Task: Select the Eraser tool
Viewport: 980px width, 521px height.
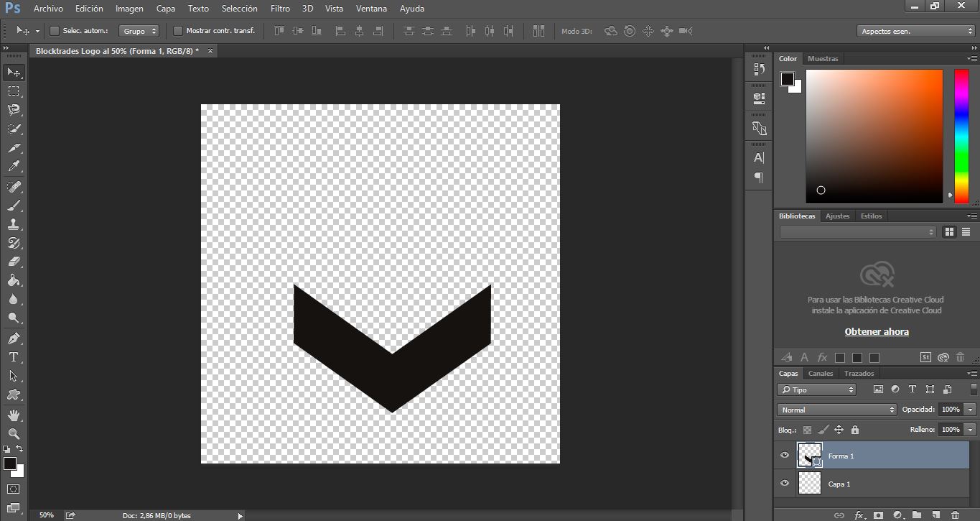Action: tap(14, 262)
